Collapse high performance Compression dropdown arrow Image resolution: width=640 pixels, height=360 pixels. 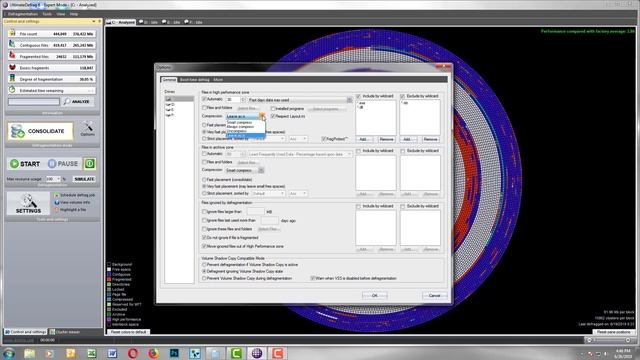(x=262, y=116)
